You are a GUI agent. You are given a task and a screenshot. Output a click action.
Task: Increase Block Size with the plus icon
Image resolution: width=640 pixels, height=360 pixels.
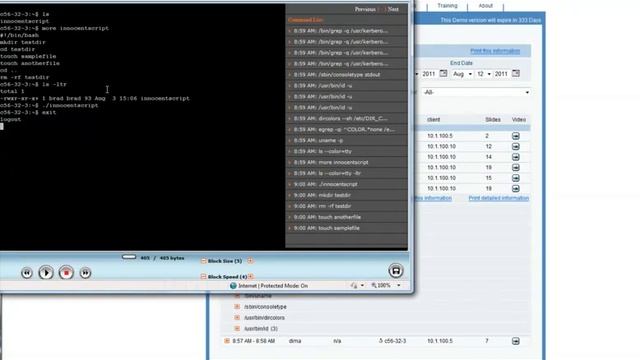[x=250, y=261]
